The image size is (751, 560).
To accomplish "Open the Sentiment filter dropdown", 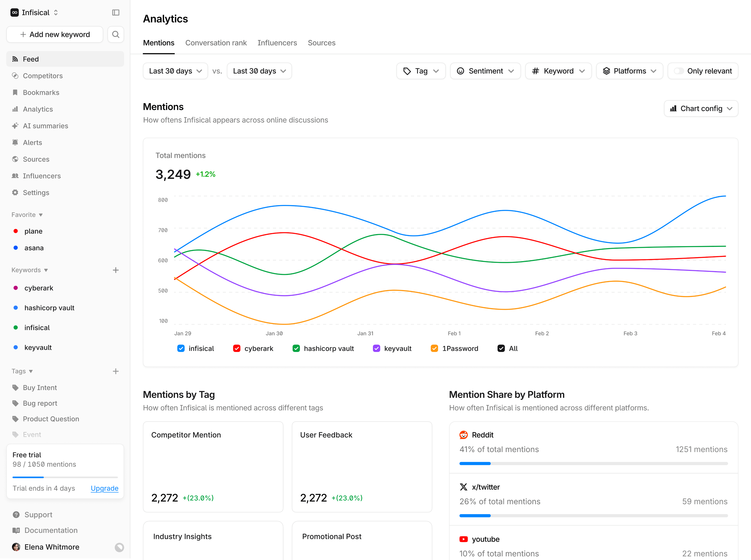I will [485, 71].
